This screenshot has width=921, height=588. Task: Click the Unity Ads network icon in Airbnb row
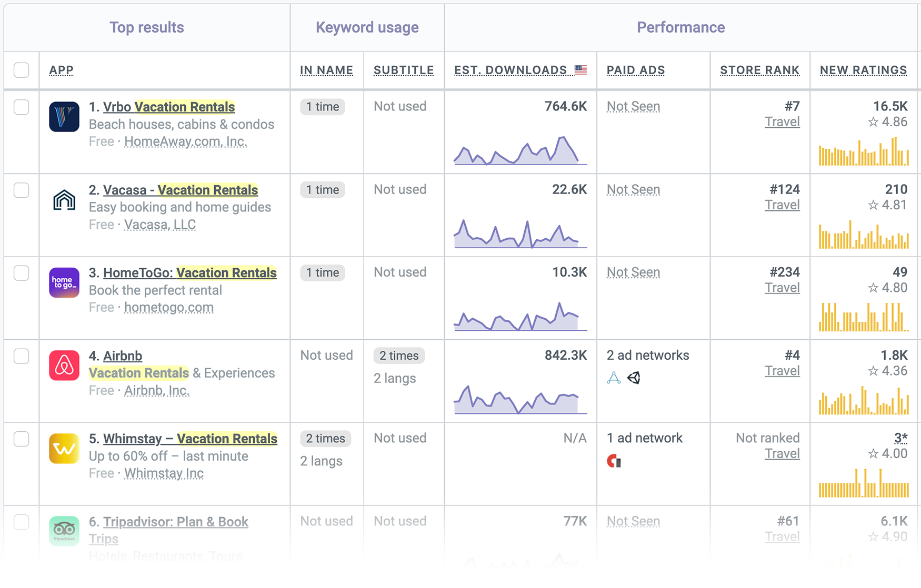(x=634, y=378)
